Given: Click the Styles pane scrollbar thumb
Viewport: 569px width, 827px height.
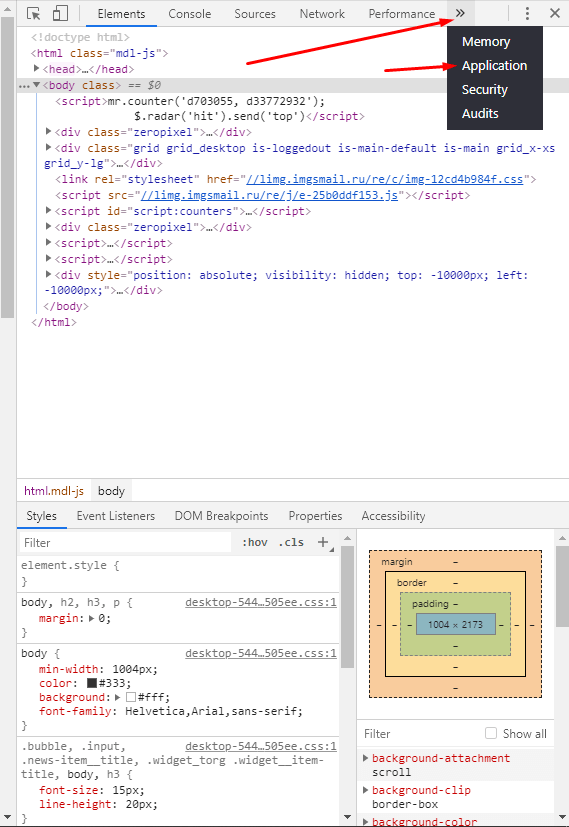Looking at the screenshot, I should 347,607.
